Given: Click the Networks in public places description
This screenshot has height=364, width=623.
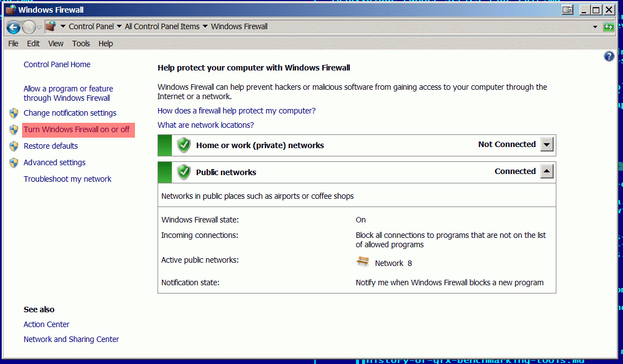Looking at the screenshot, I should [x=257, y=196].
